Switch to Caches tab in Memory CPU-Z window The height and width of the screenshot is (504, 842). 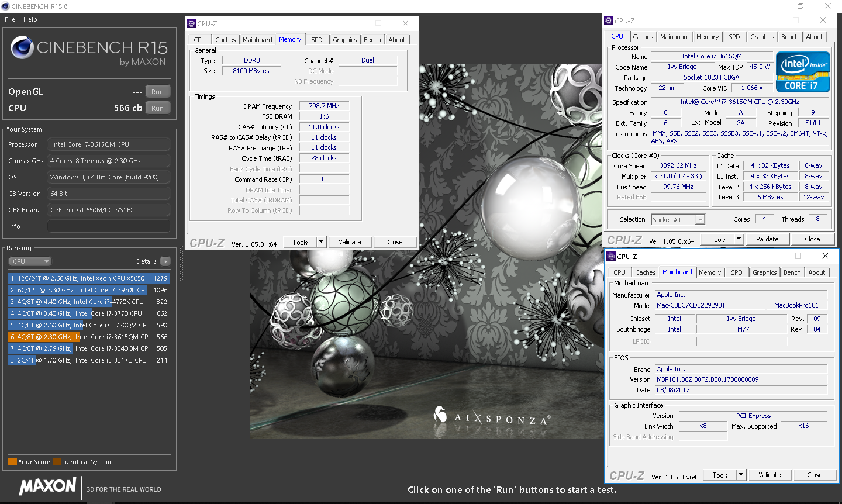coord(225,40)
